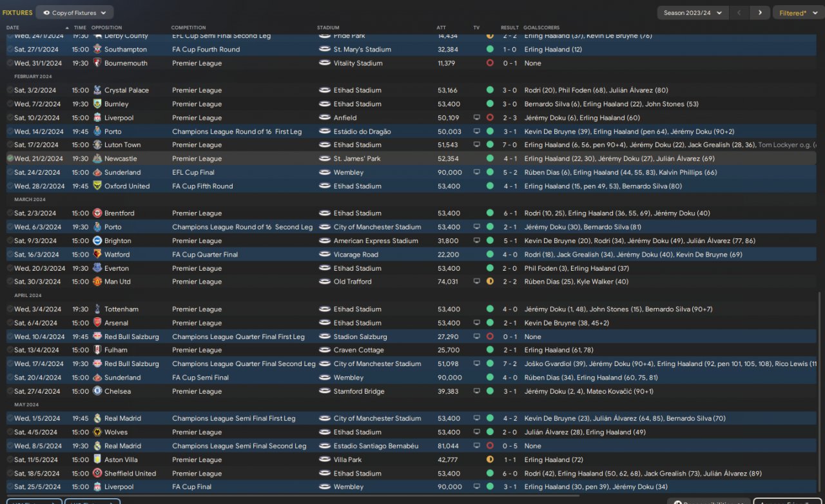
Task: Click the TV icon on the Man Utd fixture
Action: (x=476, y=282)
